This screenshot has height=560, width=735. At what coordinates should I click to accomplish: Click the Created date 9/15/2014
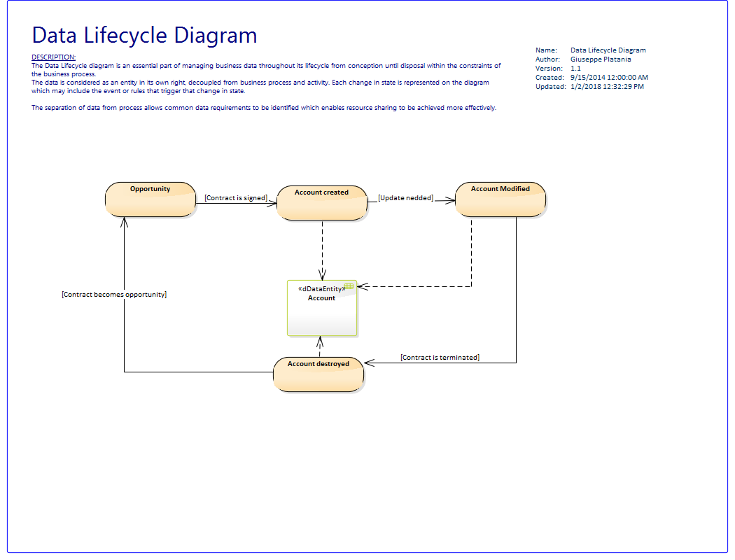609,77
